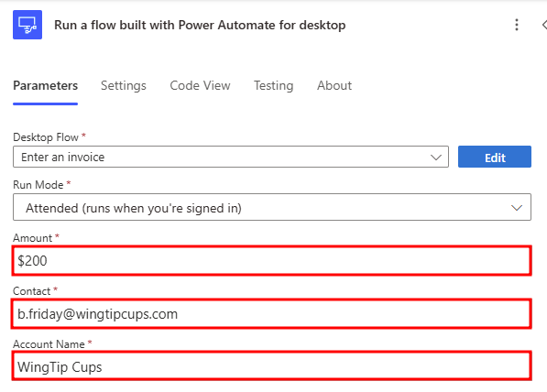Collapse the panel with the top-right chevron
This screenshot has width=547, height=392.
coord(544,25)
